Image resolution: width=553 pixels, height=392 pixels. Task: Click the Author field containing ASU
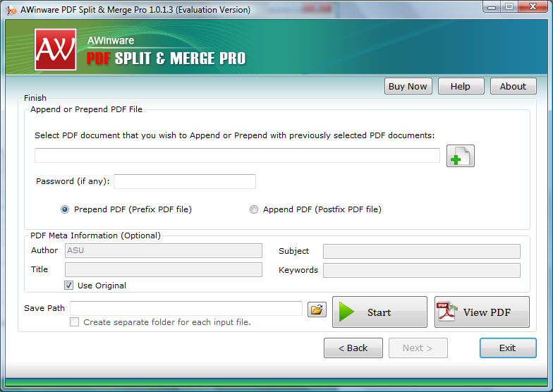164,251
